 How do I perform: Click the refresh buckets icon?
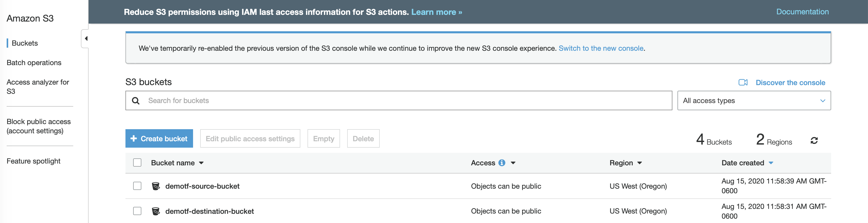(x=814, y=140)
